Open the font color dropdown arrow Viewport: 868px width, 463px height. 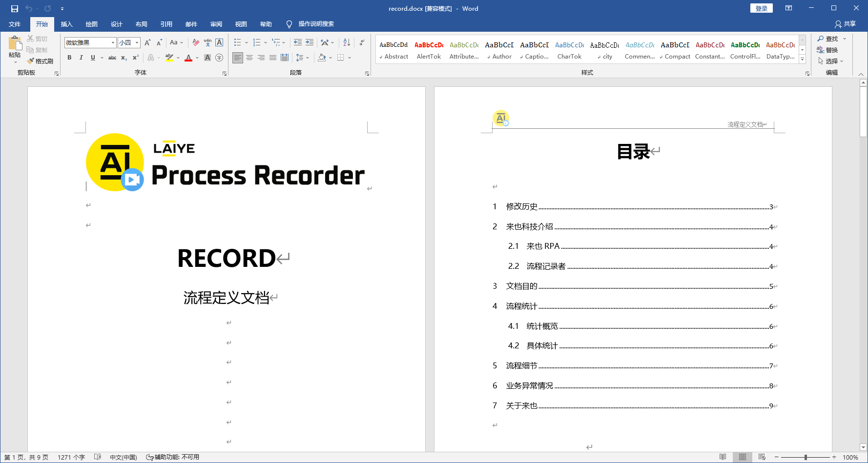(197, 58)
